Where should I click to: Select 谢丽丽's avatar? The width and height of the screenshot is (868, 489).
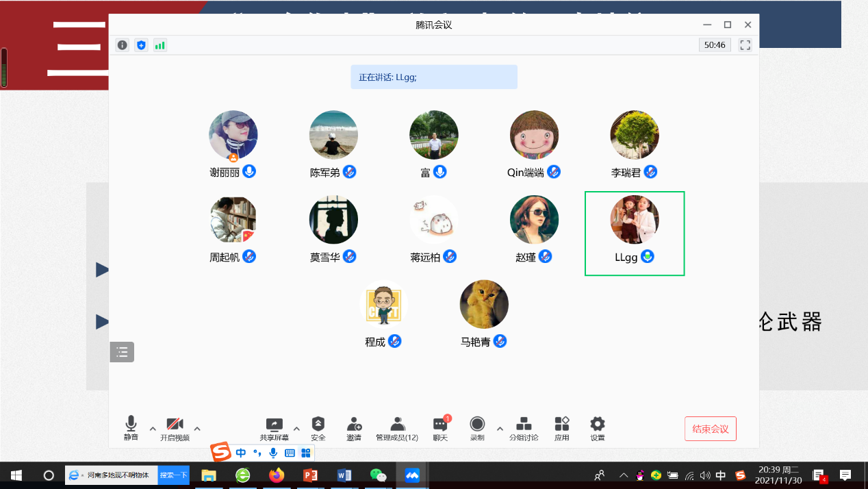233,135
